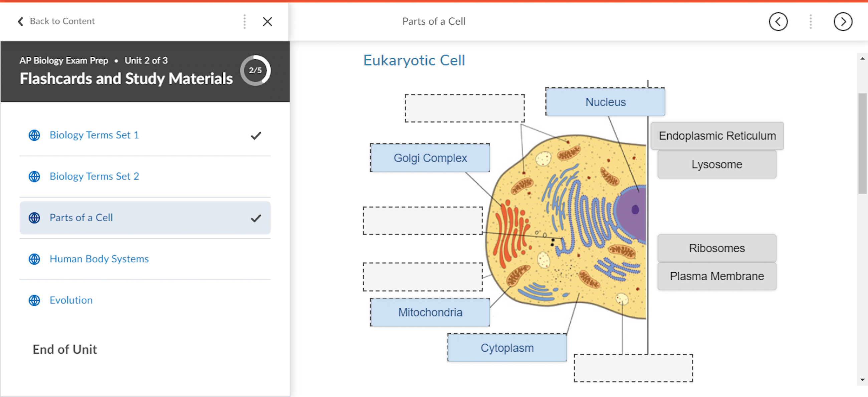Open the Human Body Systems topic

coord(99,259)
